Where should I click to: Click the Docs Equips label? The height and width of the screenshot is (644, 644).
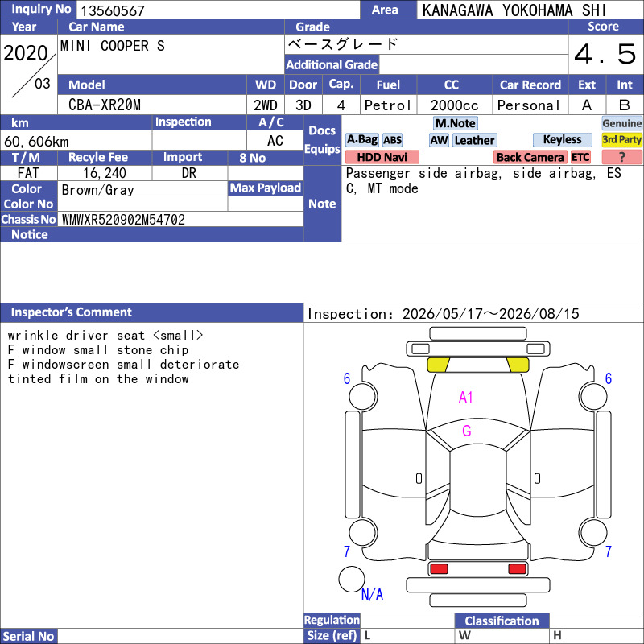coord(322,139)
